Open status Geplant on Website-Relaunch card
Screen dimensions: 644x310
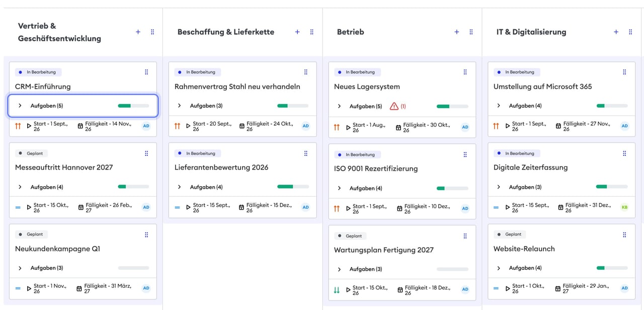[x=510, y=235]
